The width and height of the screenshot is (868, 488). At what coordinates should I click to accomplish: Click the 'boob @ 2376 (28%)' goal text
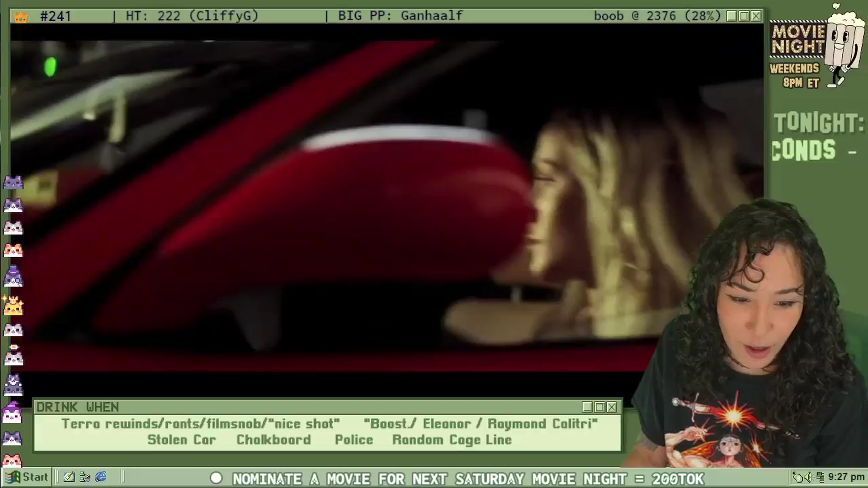[x=657, y=16]
